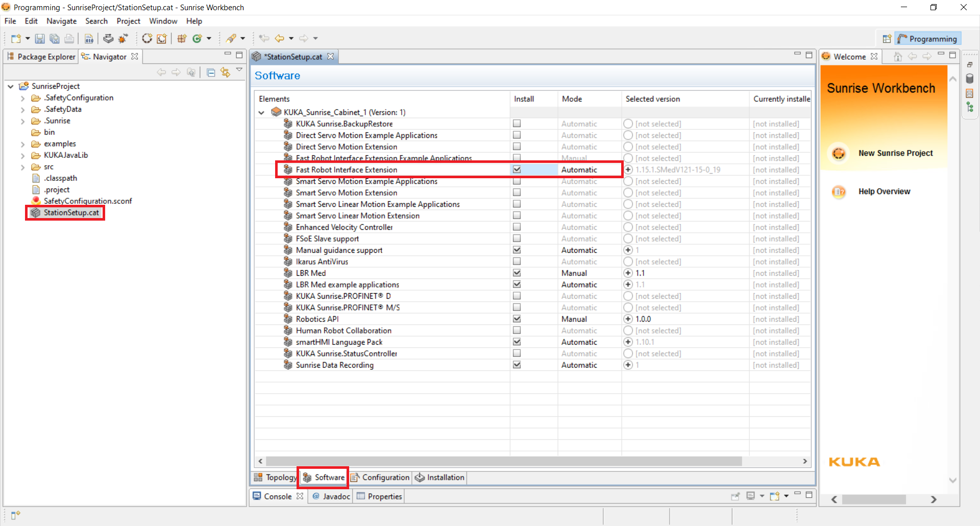Image resolution: width=980 pixels, height=526 pixels.
Task: Click the Help Overview link
Action: coord(884,192)
